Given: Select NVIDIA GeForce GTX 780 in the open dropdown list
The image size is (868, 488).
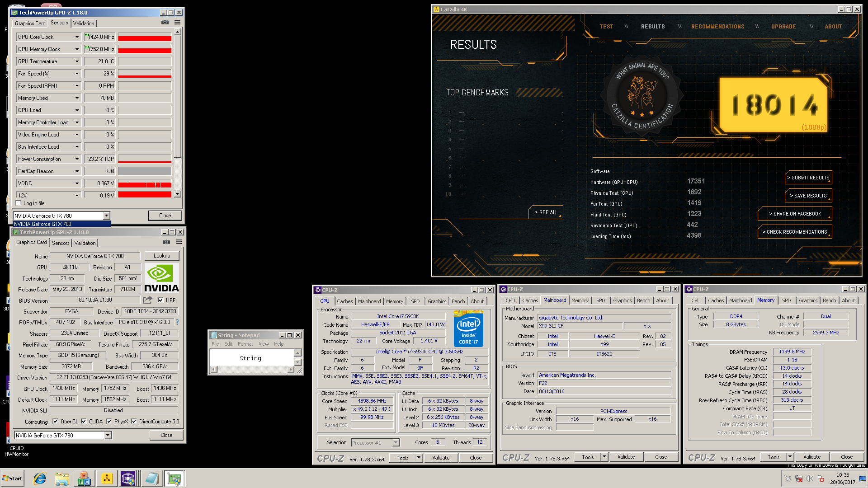Looking at the screenshot, I should 62,224.
